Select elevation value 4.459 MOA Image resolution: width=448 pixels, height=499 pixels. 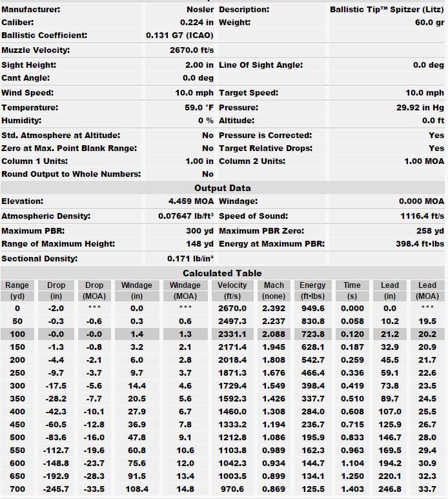click(x=191, y=201)
